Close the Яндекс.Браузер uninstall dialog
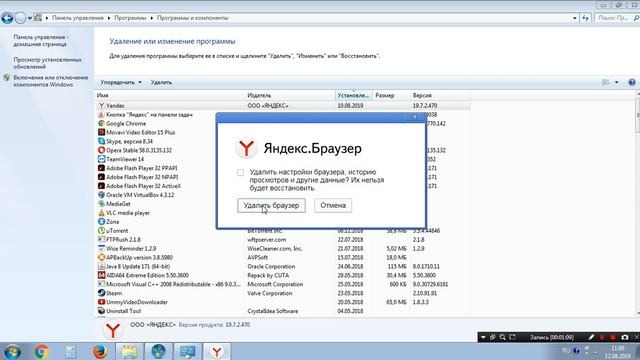 point(414,117)
